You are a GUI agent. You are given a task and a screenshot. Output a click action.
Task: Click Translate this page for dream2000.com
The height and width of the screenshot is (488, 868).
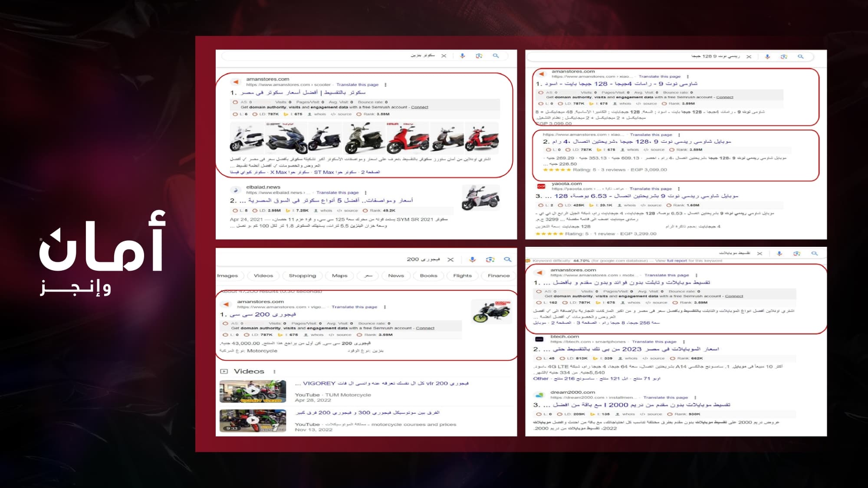(665, 397)
